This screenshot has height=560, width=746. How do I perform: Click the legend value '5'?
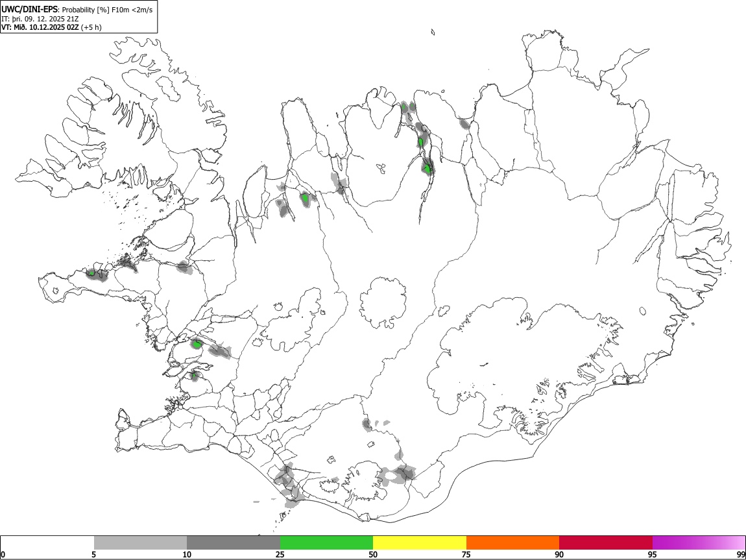click(x=93, y=554)
